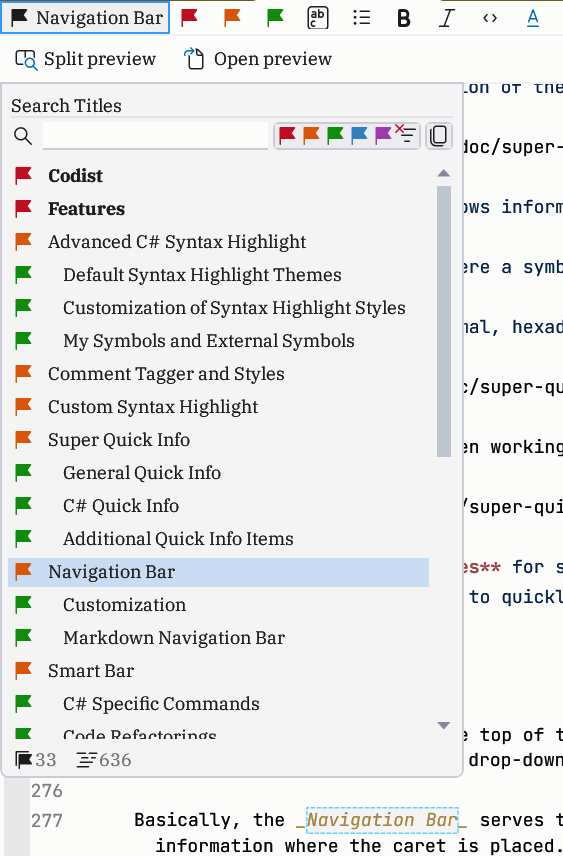Click the line count 636 indicator

(104, 760)
